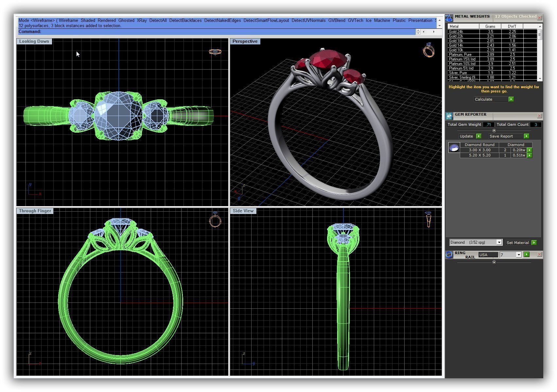Viewport: 557px width, 392px height.
Task: Expand Ring Rail with the down-arrow handle
Action: (x=494, y=262)
